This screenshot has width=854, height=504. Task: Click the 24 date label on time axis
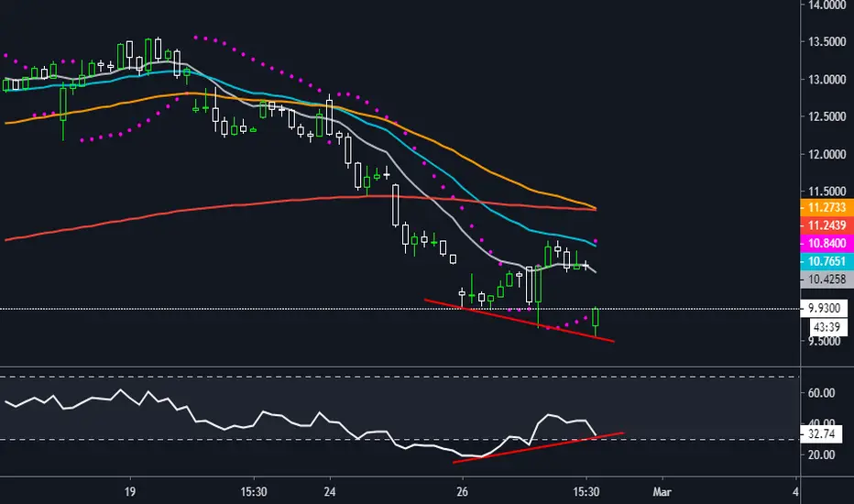330,491
